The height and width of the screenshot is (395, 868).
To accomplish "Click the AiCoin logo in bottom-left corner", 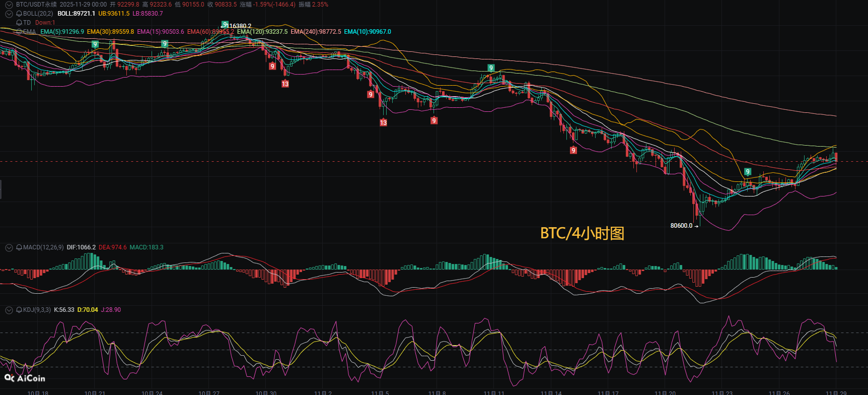I will pos(25,378).
